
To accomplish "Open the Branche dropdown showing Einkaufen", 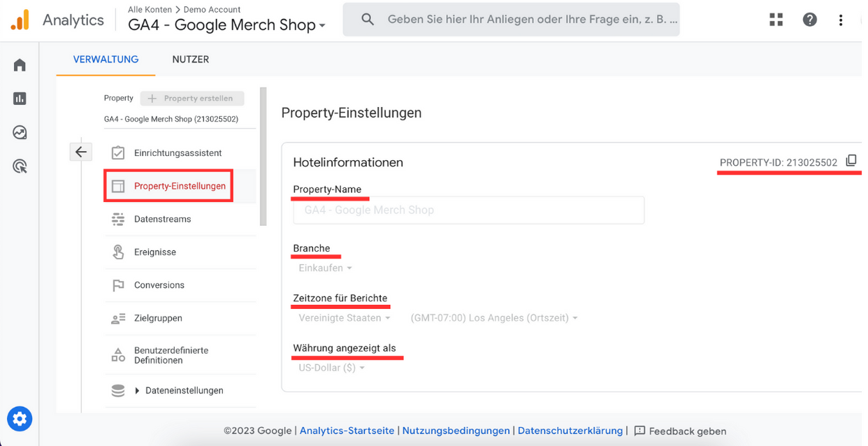I will tap(325, 268).
